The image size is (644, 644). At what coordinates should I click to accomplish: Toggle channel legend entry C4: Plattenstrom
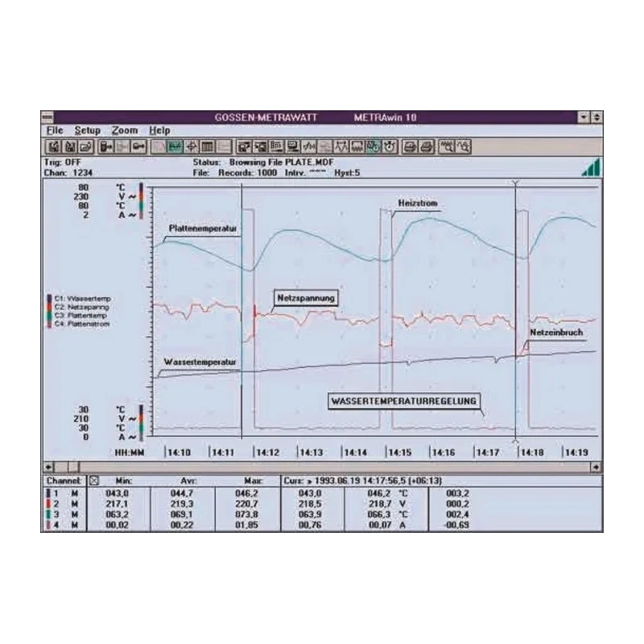coord(79,324)
